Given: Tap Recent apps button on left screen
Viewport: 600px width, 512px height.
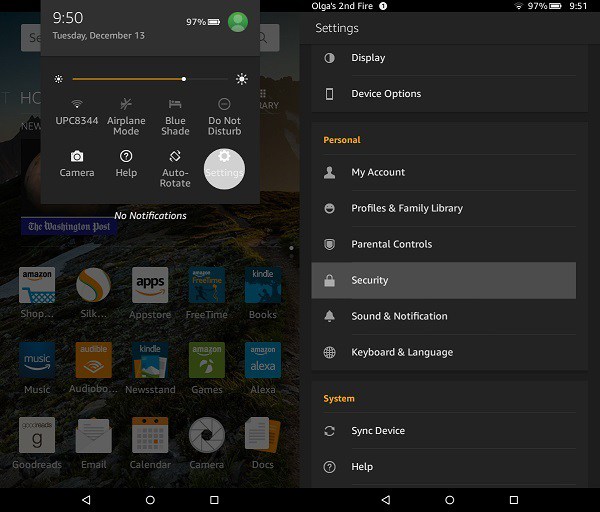Looking at the screenshot, I should (214, 500).
